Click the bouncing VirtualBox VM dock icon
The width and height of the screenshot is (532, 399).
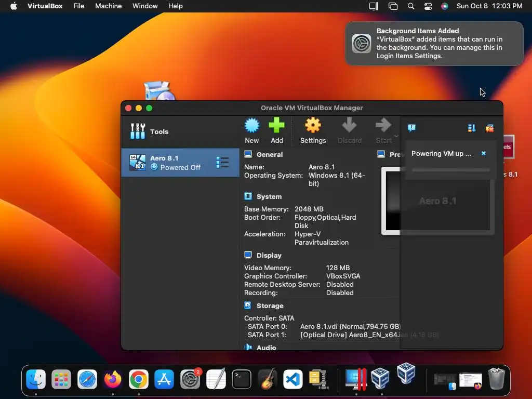[x=406, y=373]
